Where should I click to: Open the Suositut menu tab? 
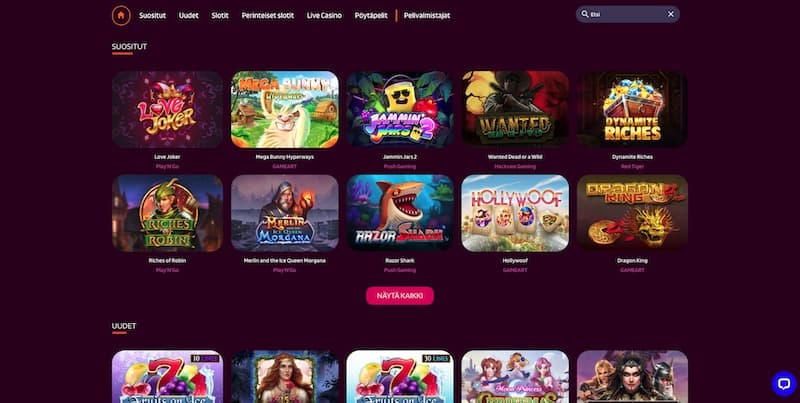coord(153,15)
